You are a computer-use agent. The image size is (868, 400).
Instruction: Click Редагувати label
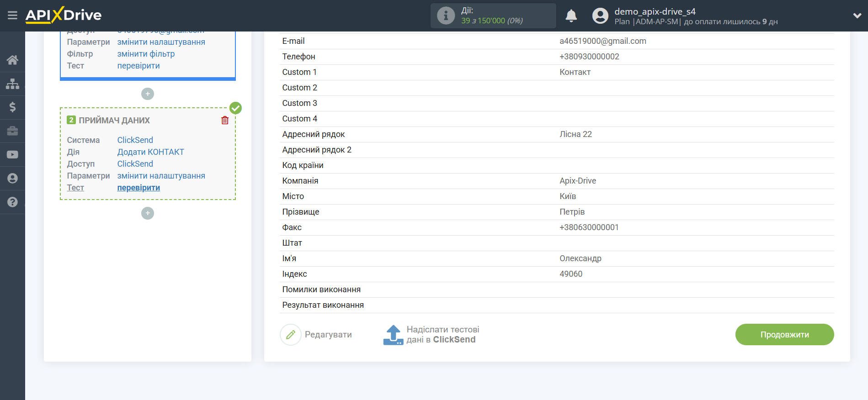coord(328,335)
